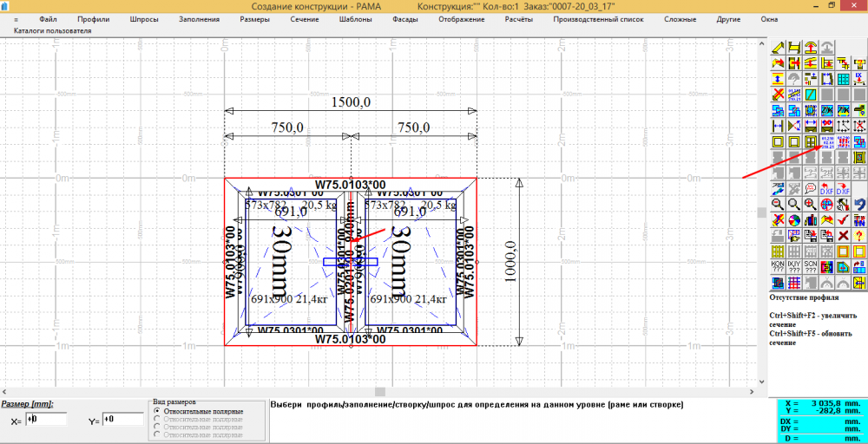Open the Другие menu
This screenshot has width=868, height=444.
click(x=728, y=19)
